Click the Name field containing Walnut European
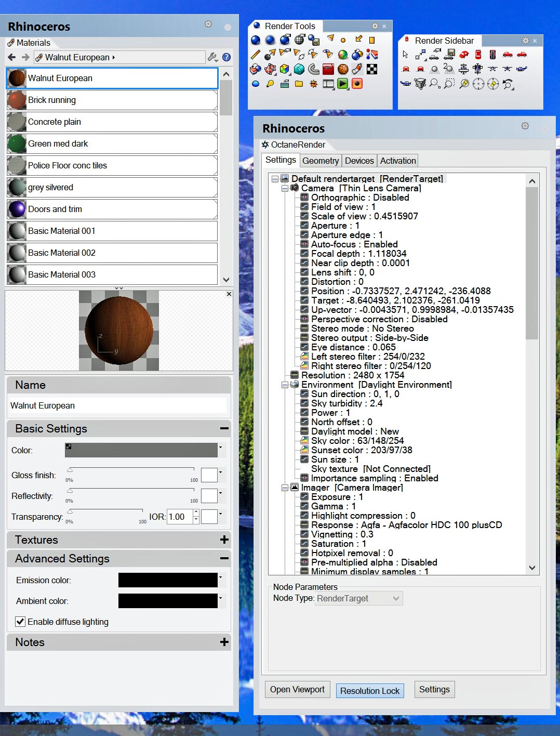The width and height of the screenshot is (560, 736). point(118,405)
